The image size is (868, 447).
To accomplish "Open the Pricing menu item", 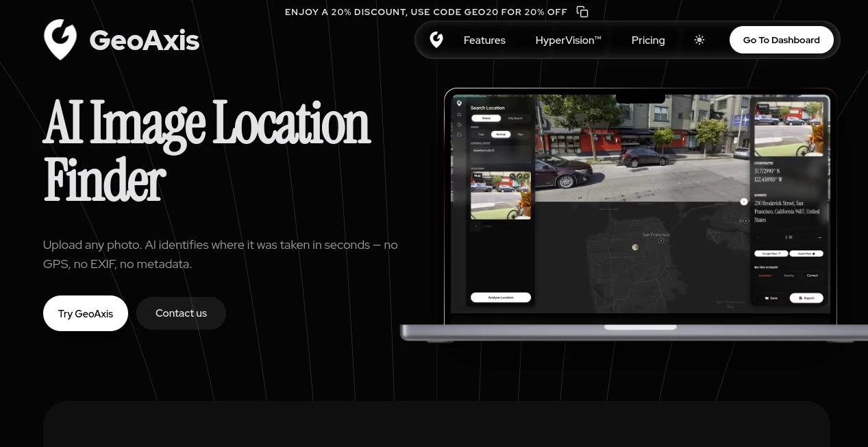I will point(648,40).
